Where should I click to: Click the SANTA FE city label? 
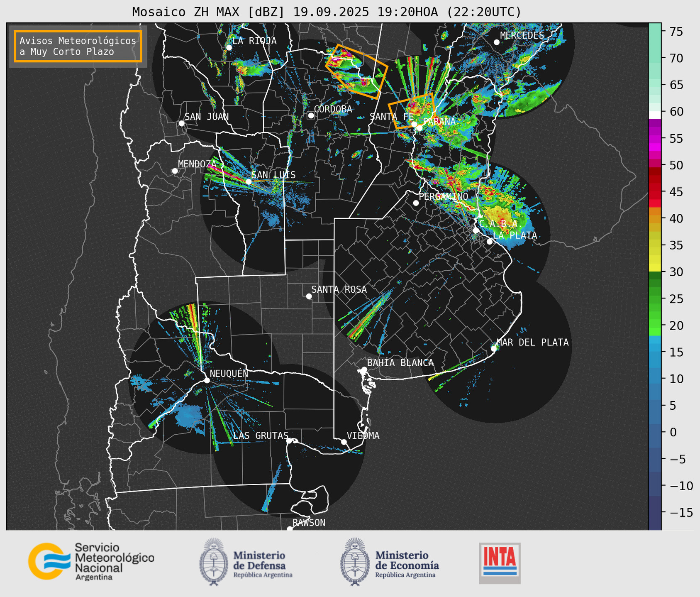(x=391, y=117)
